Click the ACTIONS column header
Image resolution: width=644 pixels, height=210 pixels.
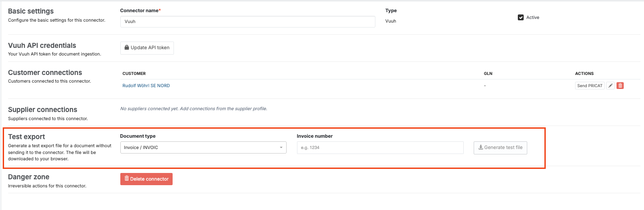[x=584, y=74]
